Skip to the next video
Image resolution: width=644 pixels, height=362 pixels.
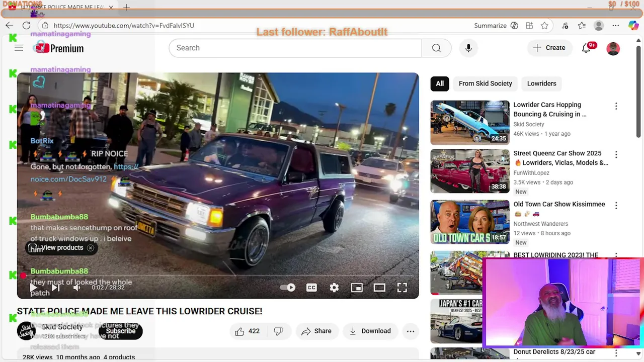55,288
